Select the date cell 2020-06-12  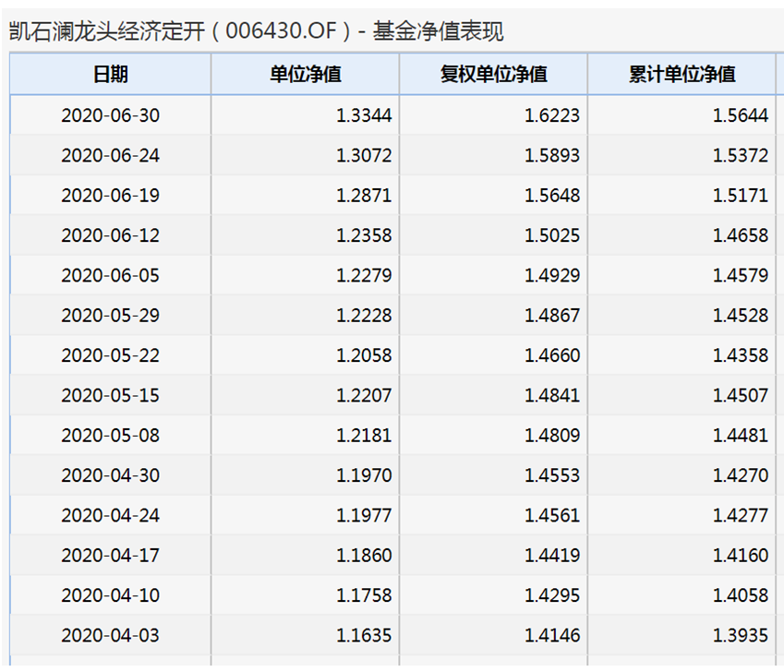click(x=111, y=235)
